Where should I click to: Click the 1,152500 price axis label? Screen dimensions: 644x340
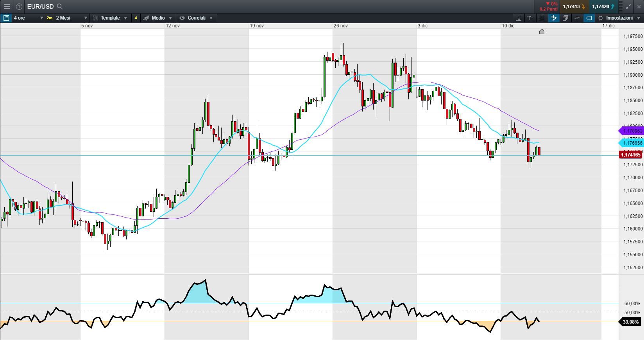tap(633, 268)
